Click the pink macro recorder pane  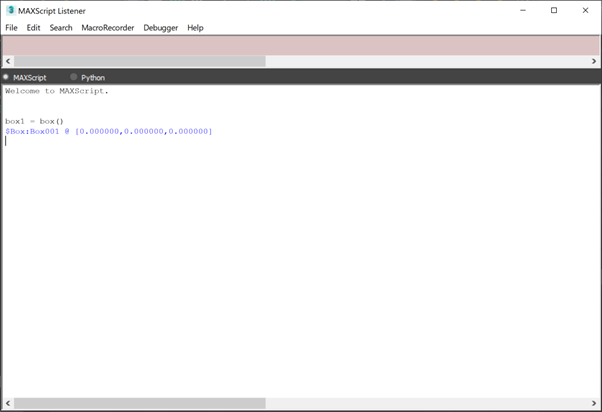(301, 46)
